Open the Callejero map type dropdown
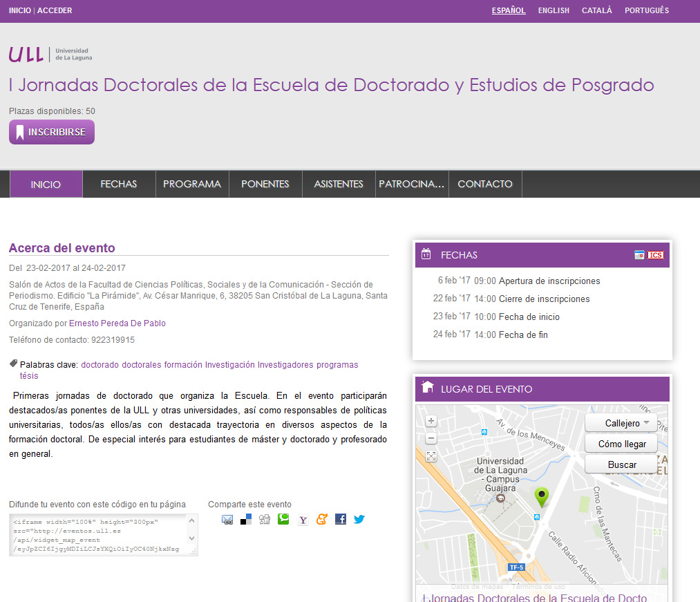Screen dimensions: 700x602 627,423
